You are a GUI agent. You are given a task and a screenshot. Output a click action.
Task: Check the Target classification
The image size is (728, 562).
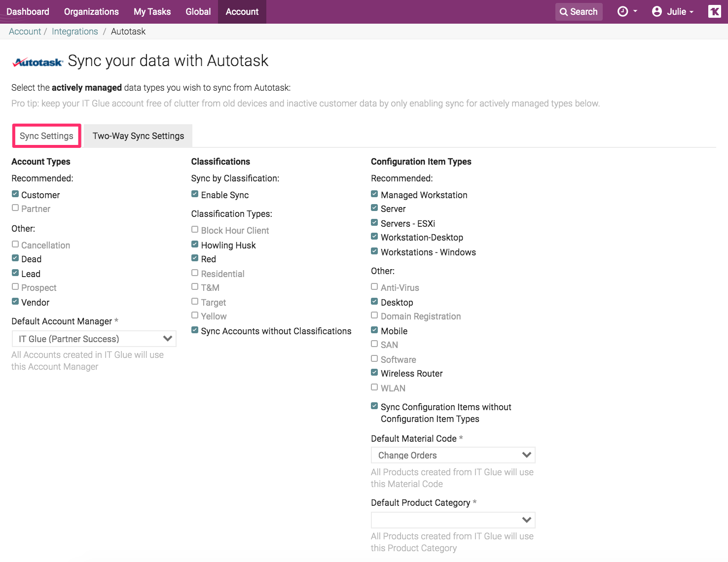pyautogui.click(x=195, y=302)
